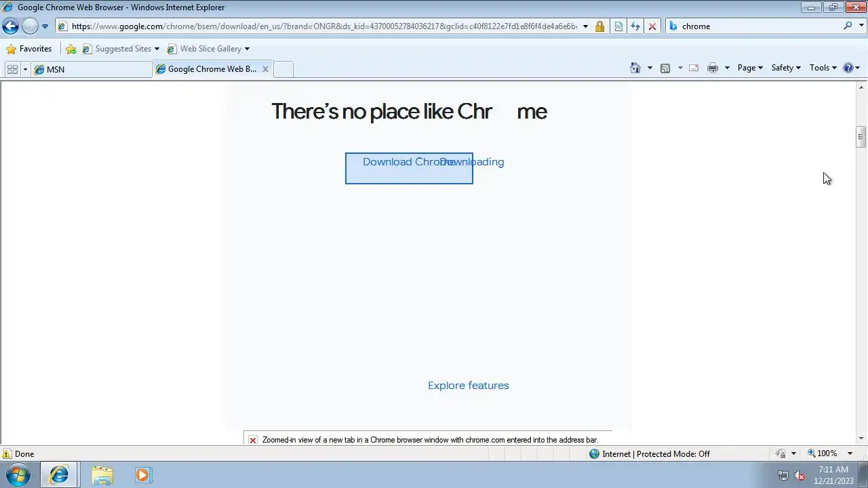Click the scrollbar up arrow
The width and height of the screenshot is (868, 488).
click(861, 87)
